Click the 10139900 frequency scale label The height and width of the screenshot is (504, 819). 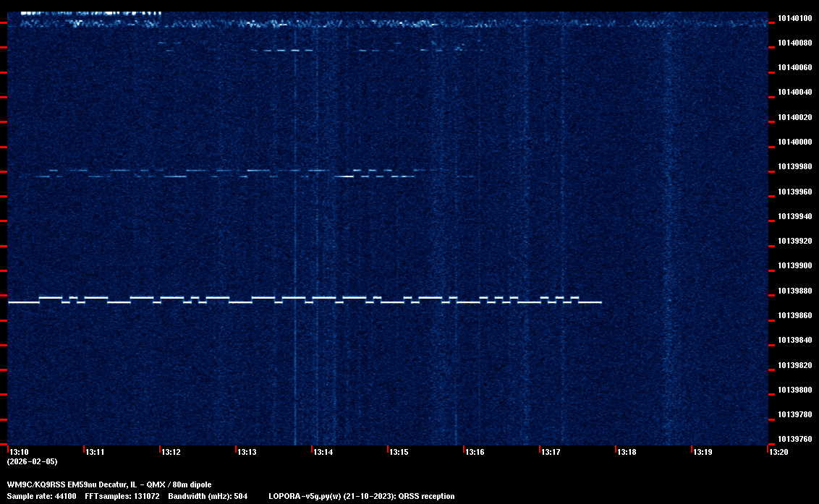794,266
